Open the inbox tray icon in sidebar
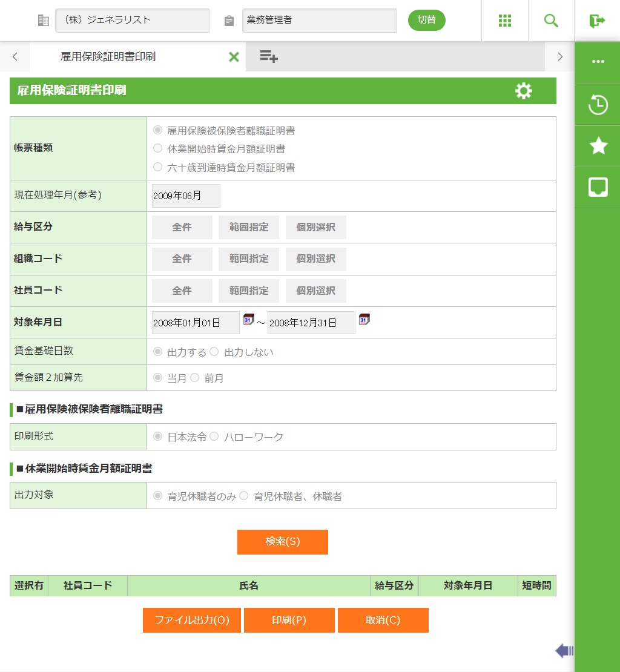 tap(598, 187)
